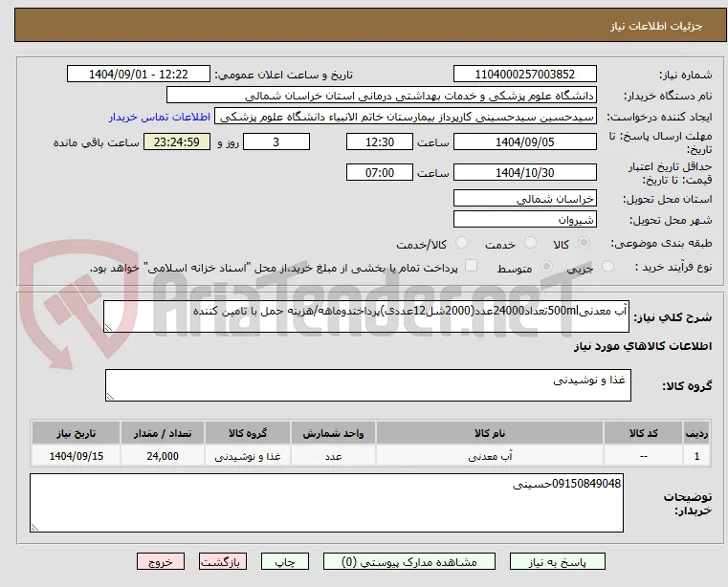Click the توضیحات خریدار textarea
The image size is (728, 587).
click(326, 503)
